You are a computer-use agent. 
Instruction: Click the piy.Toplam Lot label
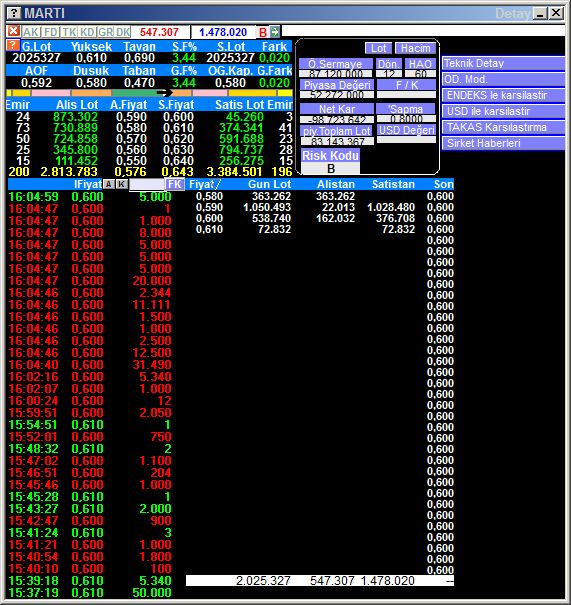(x=336, y=131)
